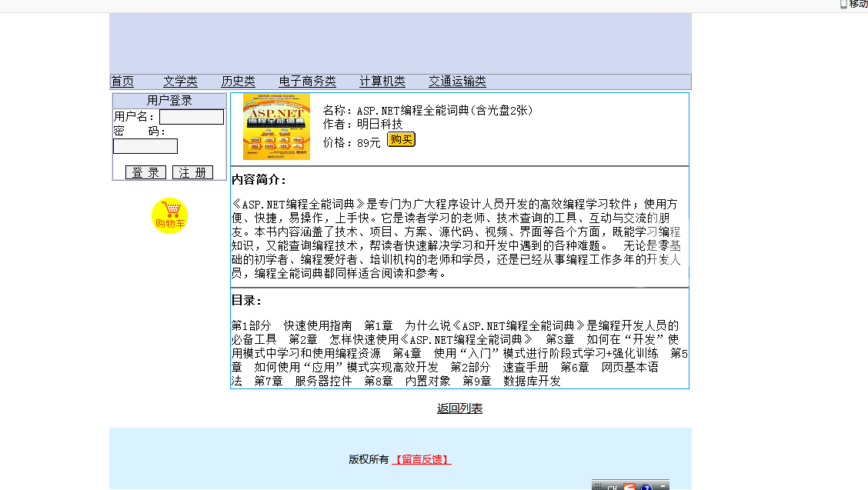Click the Sogou input method icon

(x=629, y=487)
